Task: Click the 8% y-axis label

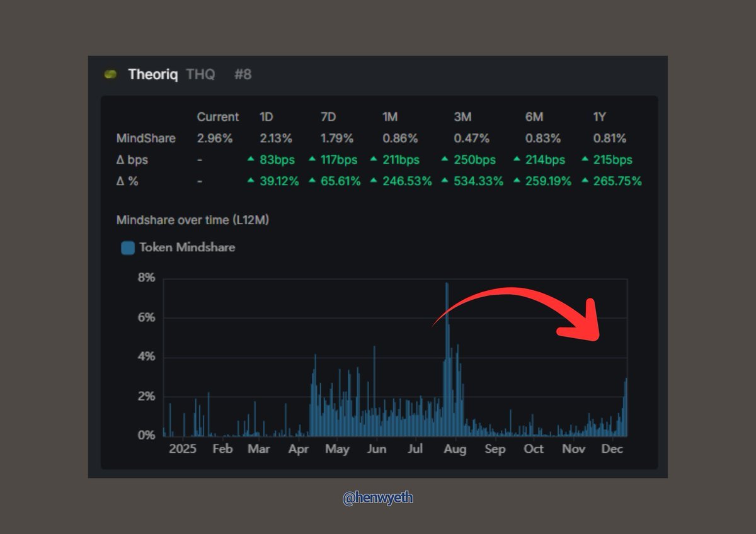Action: pos(146,278)
